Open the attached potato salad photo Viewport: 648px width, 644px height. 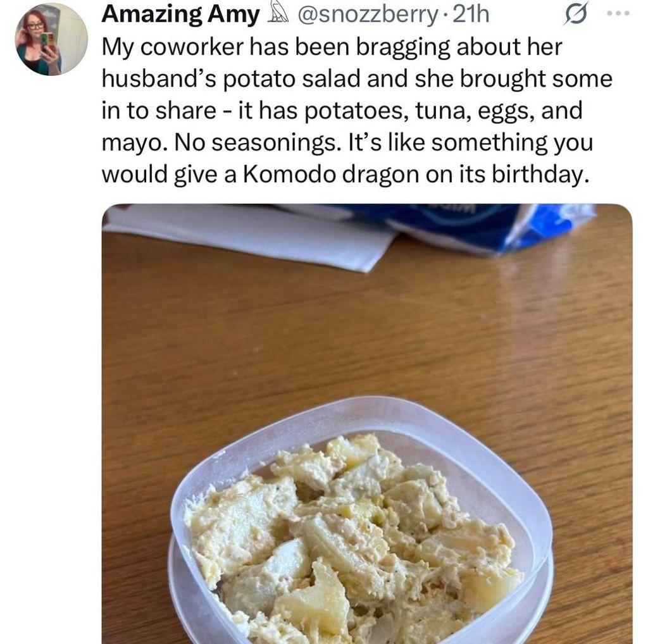367,424
